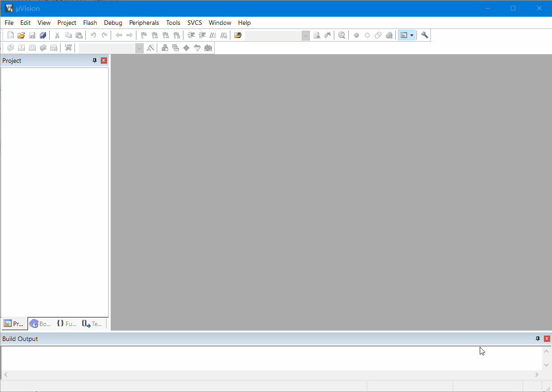
Task: Click the Find document icon
Action: 317,35
